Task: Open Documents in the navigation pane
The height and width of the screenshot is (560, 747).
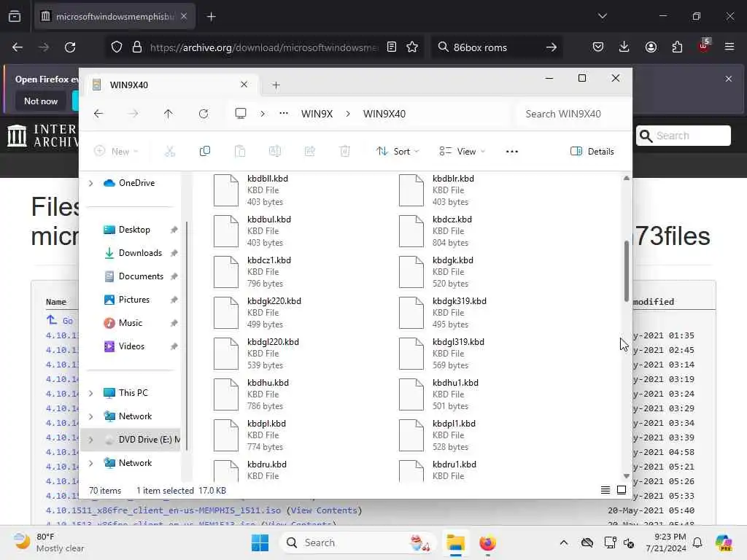Action: [141, 276]
